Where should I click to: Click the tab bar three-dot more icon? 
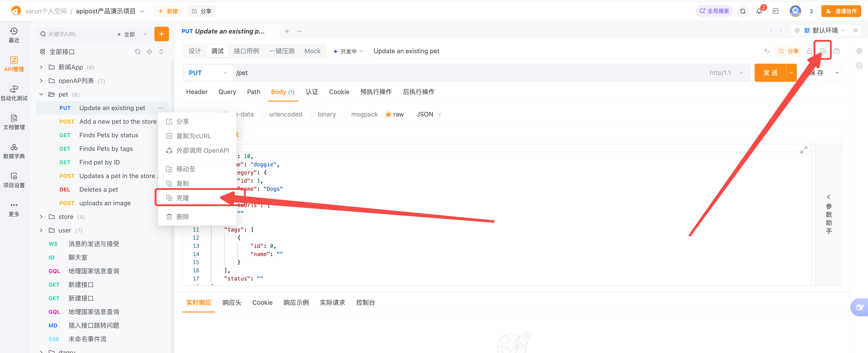[x=300, y=31]
